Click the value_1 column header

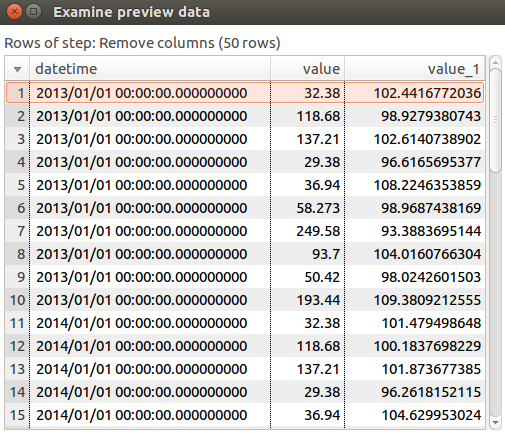point(415,69)
